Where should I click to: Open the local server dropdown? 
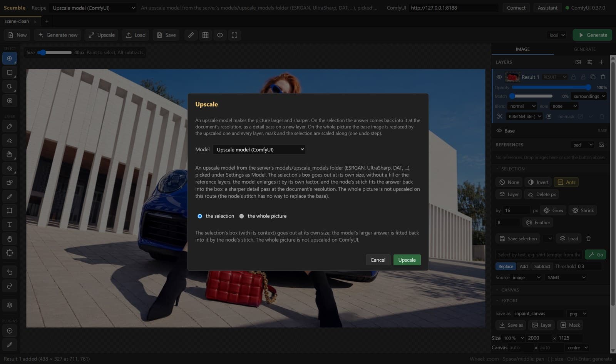557,35
